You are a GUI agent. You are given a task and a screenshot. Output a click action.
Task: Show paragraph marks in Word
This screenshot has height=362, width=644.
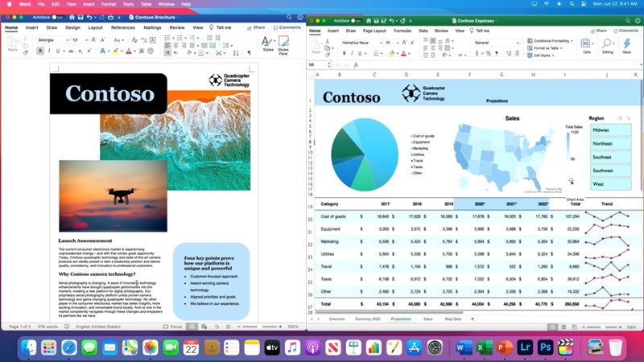click(x=249, y=52)
